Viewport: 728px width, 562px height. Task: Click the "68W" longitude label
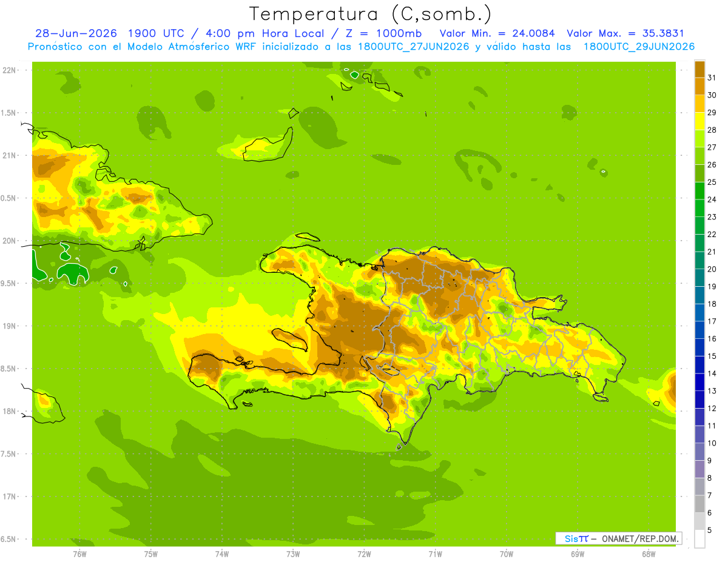pos(649,554)
